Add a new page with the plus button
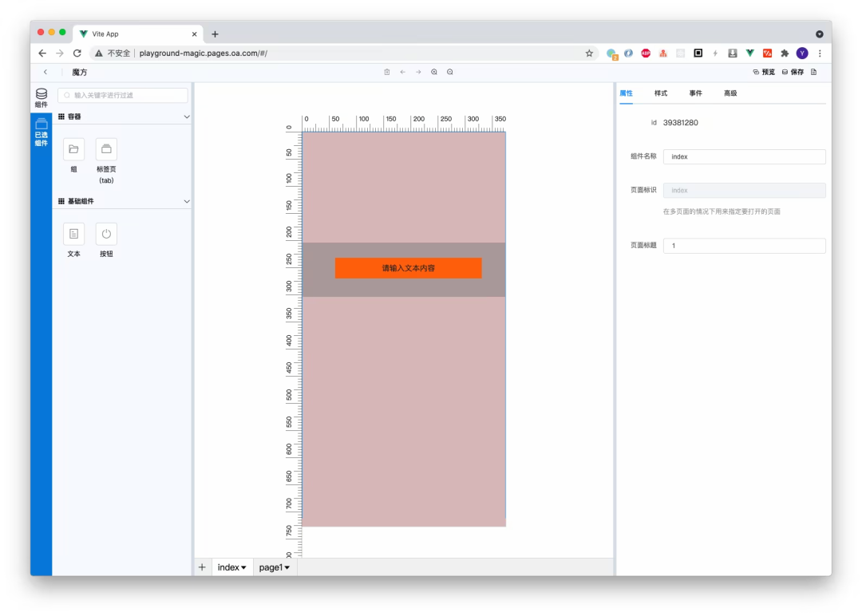862x616 pixels. [202, 567]
